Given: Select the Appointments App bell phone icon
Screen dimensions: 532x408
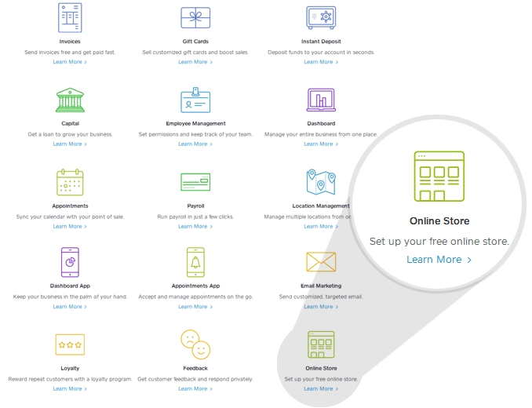Looking at the screenshot, I should coord(195,262).
